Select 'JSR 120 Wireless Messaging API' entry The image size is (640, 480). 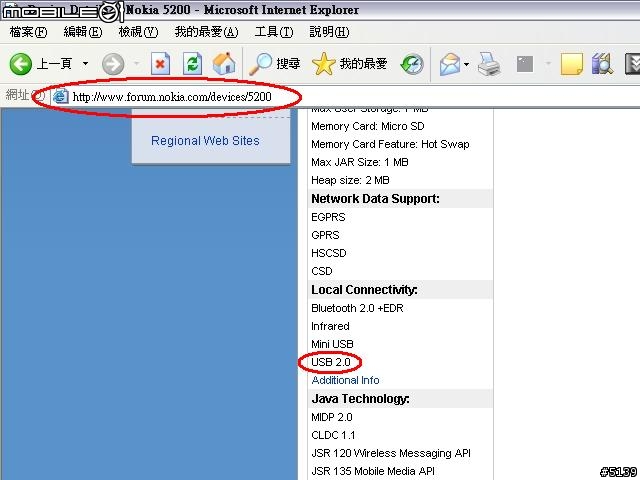click(x=391, y=453)
